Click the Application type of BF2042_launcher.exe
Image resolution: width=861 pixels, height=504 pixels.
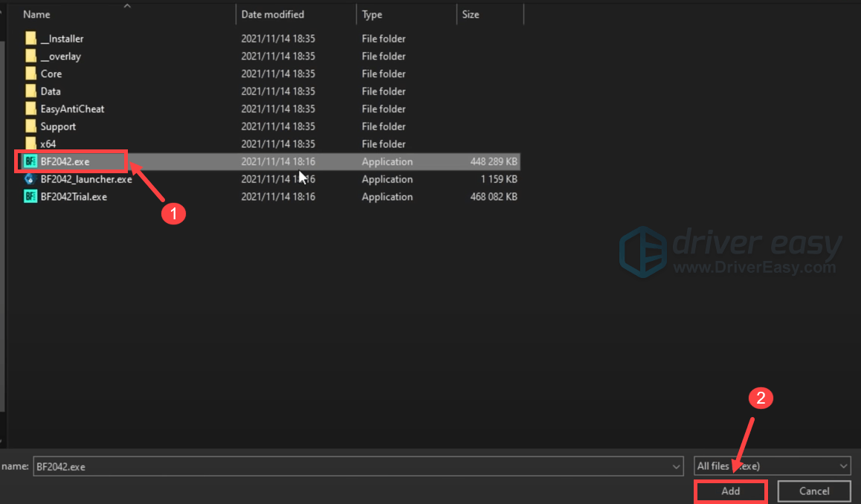coord(387,179)
